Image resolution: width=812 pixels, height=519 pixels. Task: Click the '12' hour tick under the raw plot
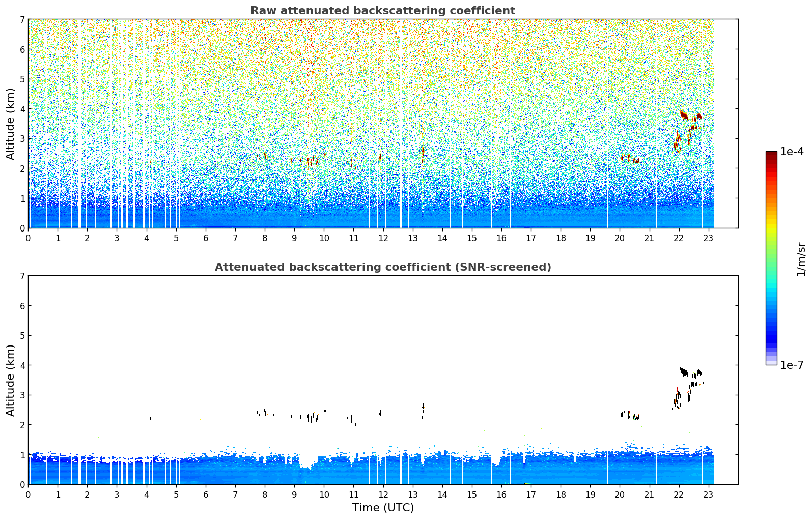[383, 238]
